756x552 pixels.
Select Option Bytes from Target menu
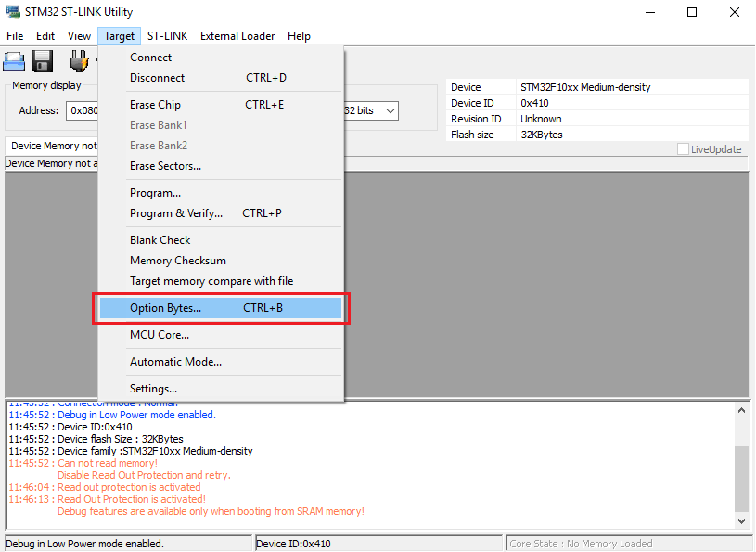point(165,307)
